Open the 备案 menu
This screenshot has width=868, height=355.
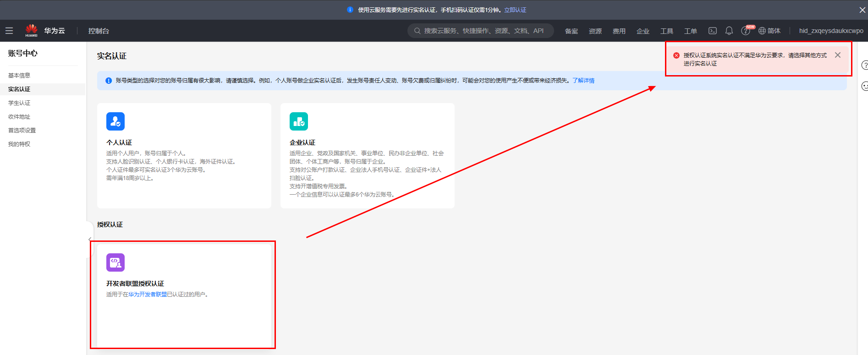click(571, 31)
